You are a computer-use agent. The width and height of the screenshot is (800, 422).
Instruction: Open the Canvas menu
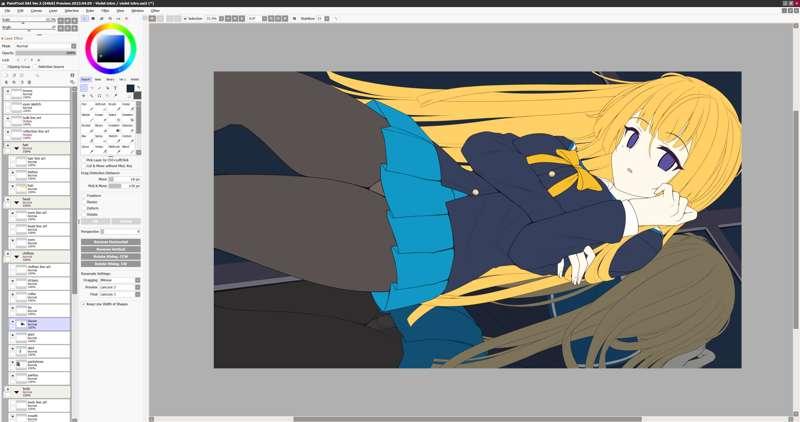point(36,10)
